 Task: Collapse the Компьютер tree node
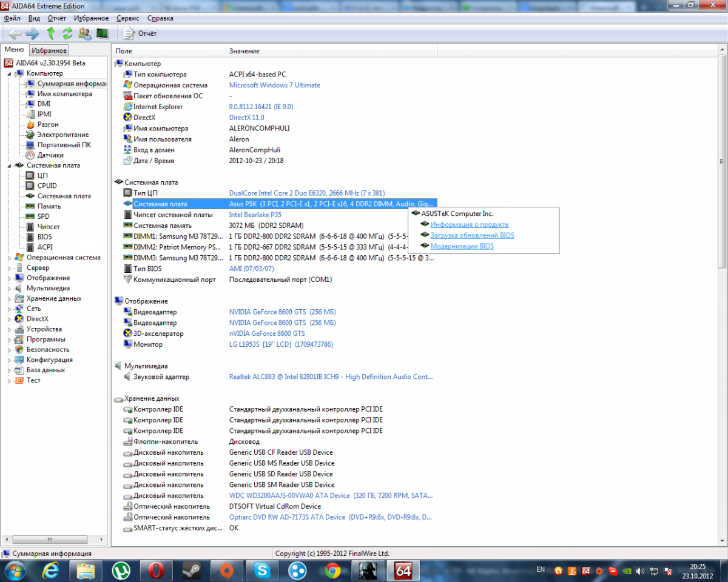click(9, 73)
